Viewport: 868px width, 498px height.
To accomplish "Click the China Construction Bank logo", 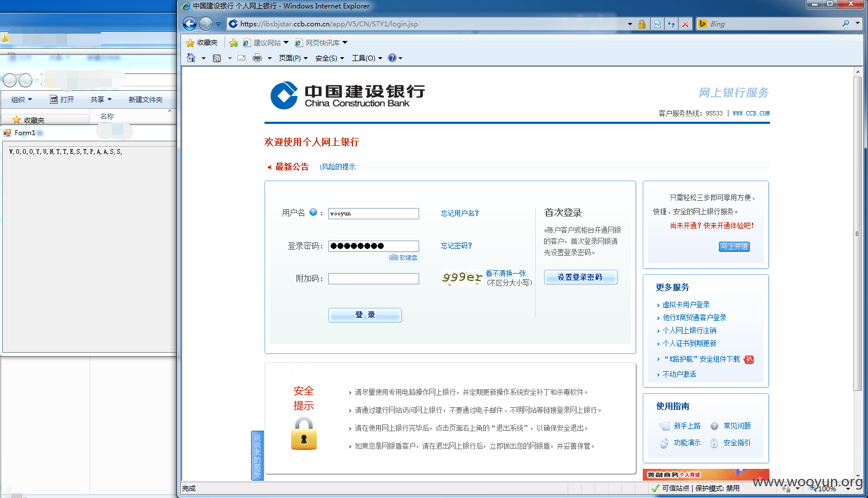I will (x=347, y=95).
